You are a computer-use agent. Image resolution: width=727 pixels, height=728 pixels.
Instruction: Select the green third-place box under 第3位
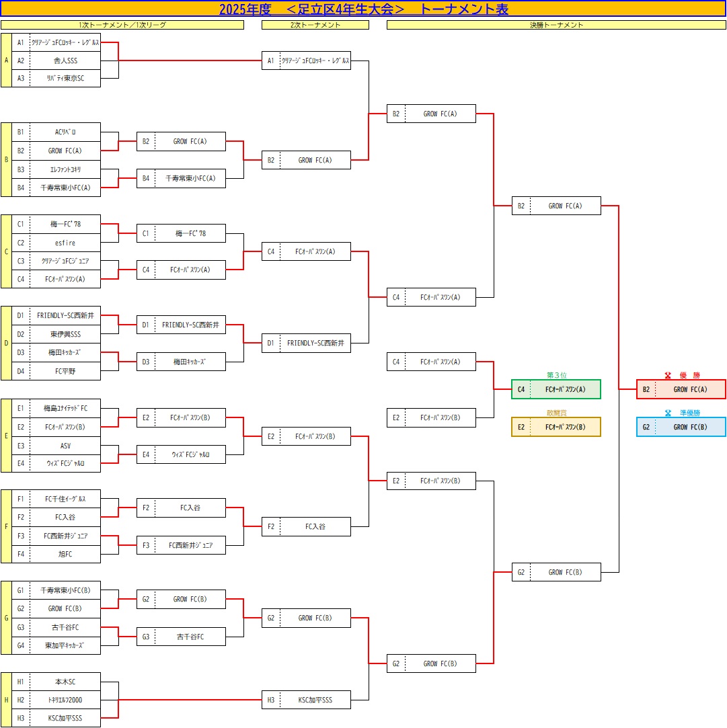pyautogui.click(x=556, y=389)
